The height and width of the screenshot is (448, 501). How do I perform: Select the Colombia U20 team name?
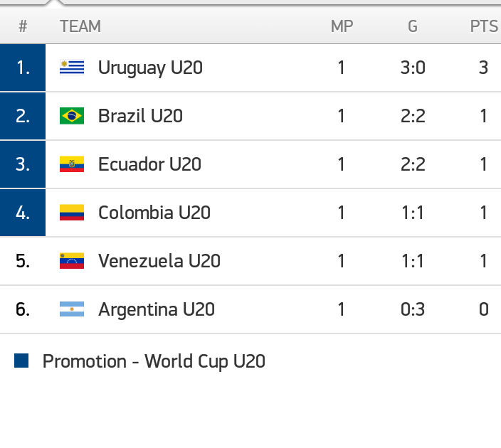(154, 213)
